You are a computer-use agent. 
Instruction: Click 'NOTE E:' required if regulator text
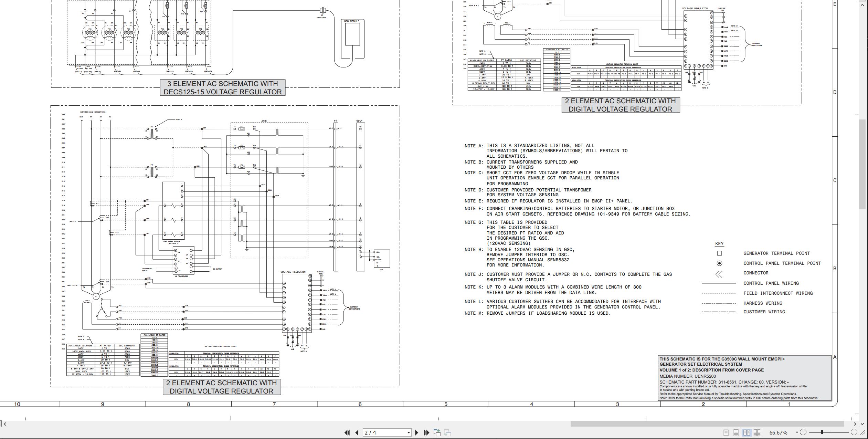pyautogui.click(x=549, y=201)
